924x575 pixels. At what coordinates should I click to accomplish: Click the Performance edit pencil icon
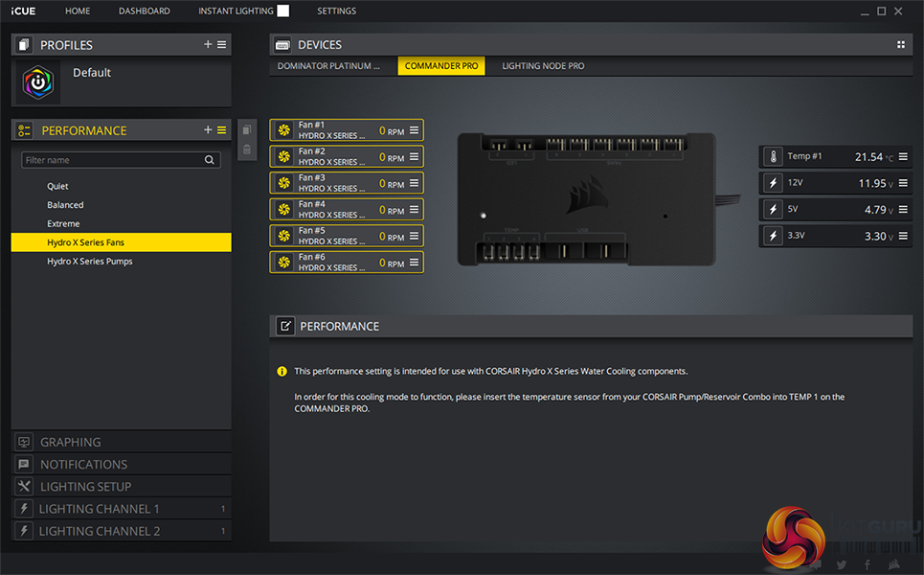(285, 326)
